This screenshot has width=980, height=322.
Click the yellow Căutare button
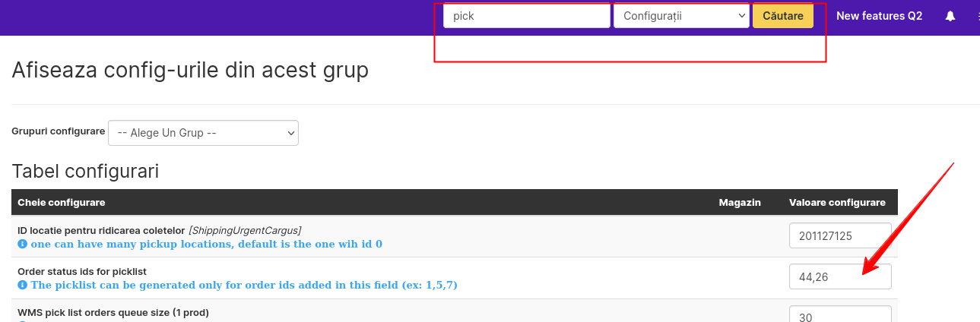pyautogui.click(x=783, y=16)
